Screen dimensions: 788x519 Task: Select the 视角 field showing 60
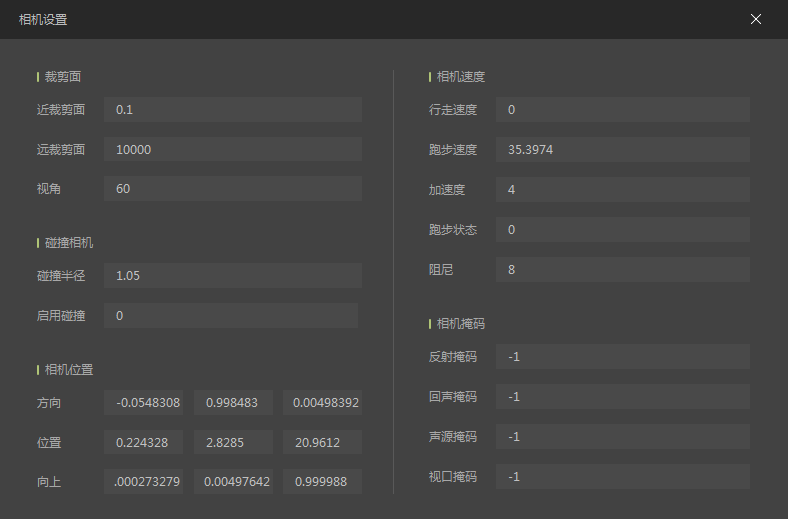(232, 189)
